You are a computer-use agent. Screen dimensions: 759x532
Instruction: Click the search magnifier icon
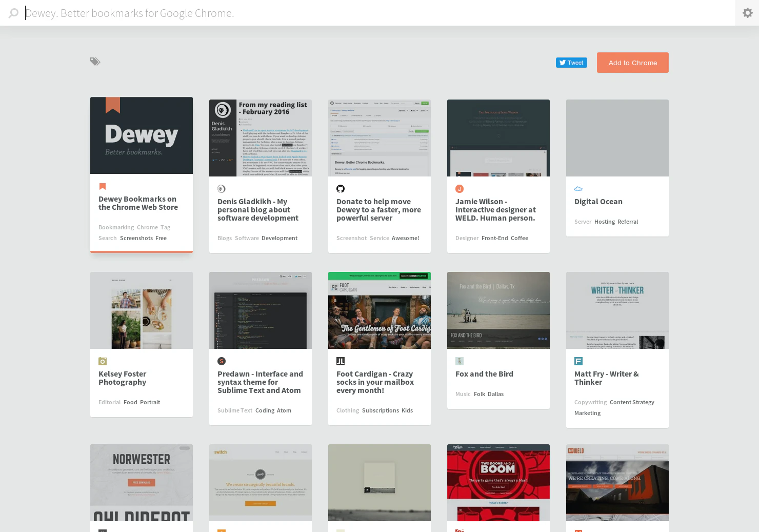(x=14, y=13)
